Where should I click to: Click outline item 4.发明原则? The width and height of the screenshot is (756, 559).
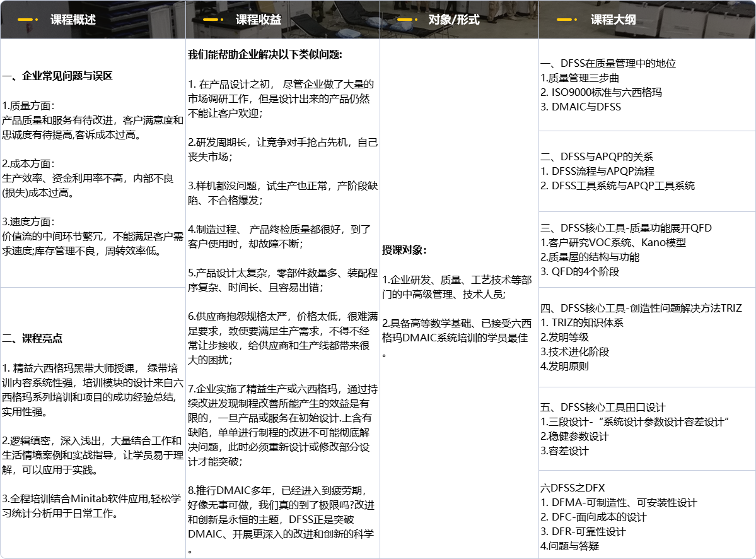pyautogui.click(x=564, y=365)
